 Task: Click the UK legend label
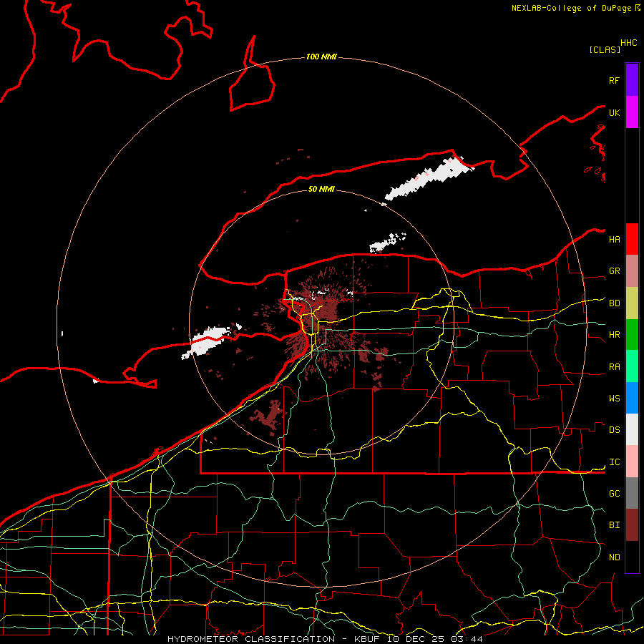[614, 112]
